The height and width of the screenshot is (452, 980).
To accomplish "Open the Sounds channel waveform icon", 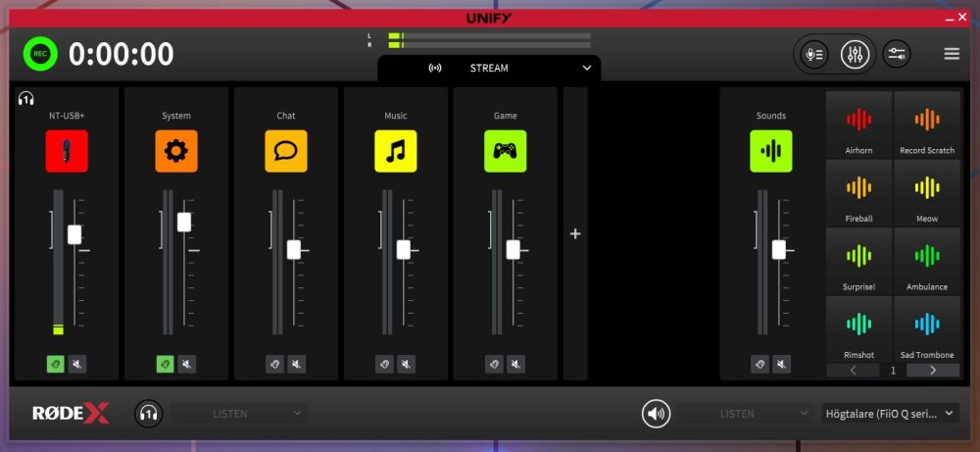I will 770,151.
